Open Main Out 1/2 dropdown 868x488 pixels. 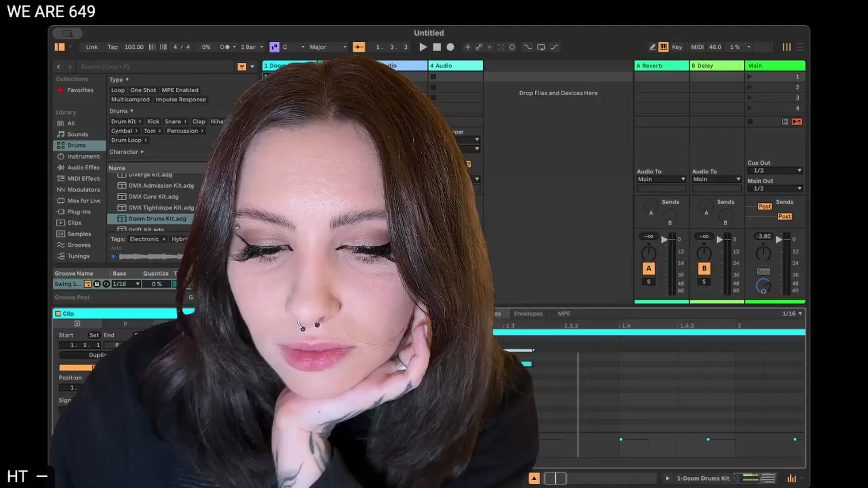pyautogui.click(x=775, y=188)
